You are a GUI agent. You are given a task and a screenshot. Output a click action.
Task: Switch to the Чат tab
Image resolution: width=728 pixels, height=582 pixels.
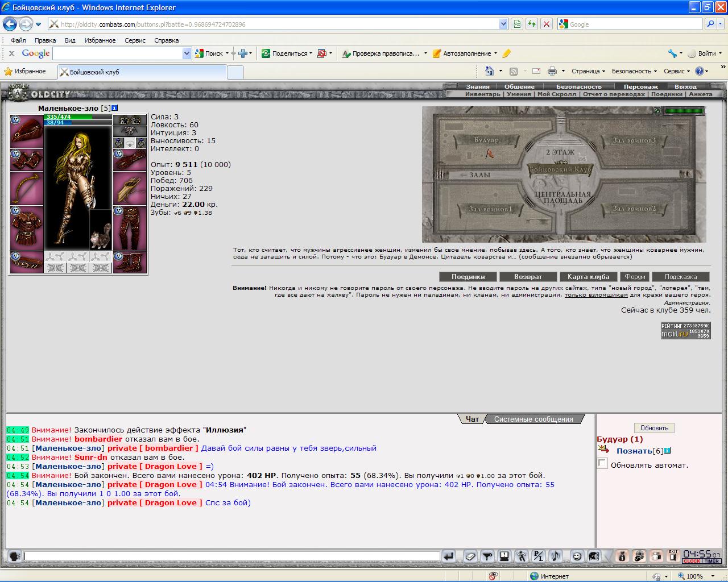473,419
